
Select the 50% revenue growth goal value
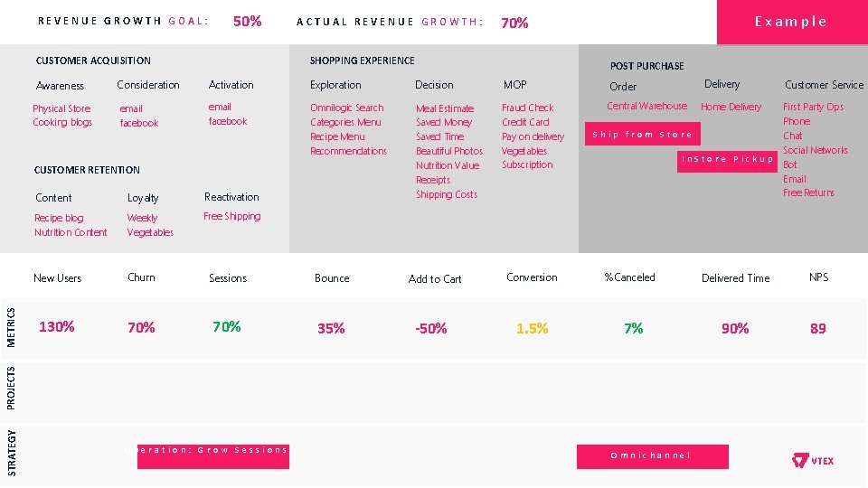tap(247, 21)
